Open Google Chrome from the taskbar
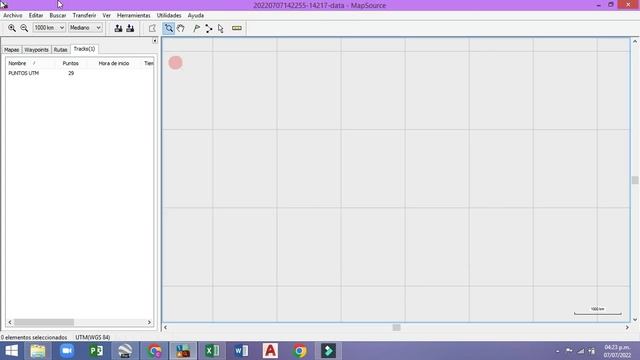The image size is (640, 360). pos(300,351)
